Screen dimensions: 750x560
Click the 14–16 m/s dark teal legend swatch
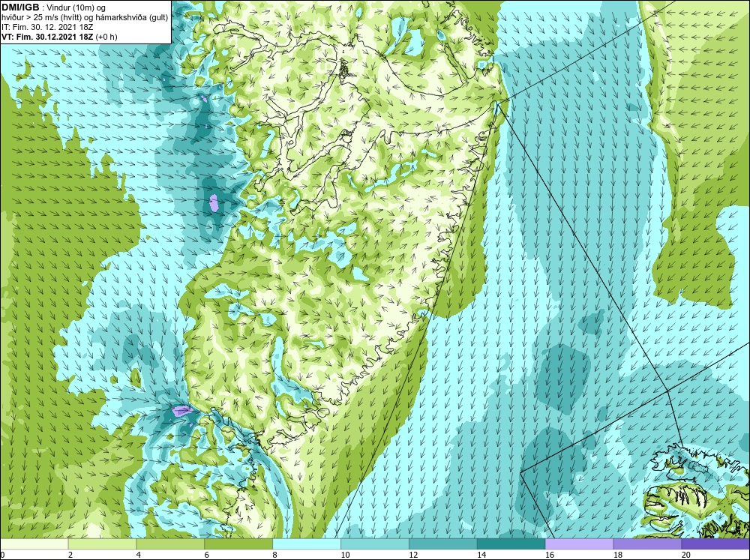pyautogui.click(x=511, y=544)
